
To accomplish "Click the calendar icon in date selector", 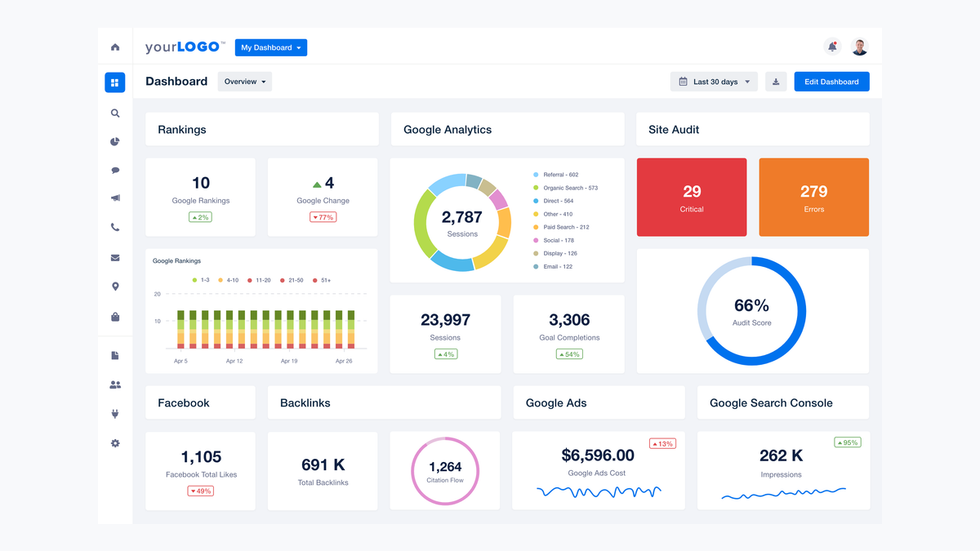I will (684, 82).
